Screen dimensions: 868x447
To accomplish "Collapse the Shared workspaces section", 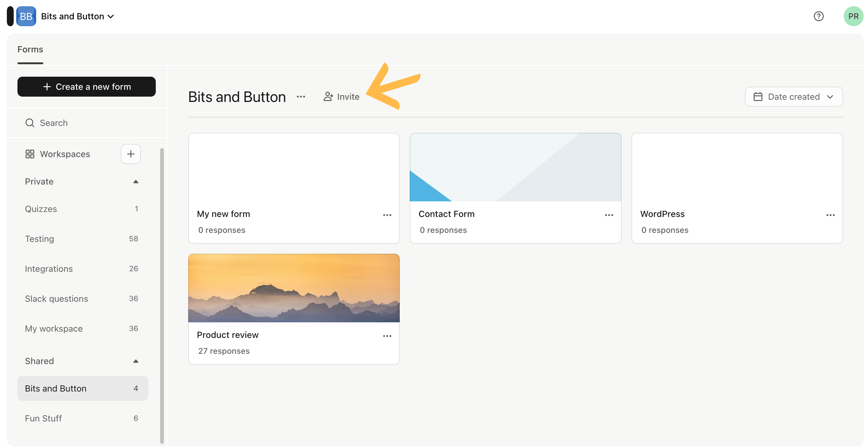I will tap(136, 361).
